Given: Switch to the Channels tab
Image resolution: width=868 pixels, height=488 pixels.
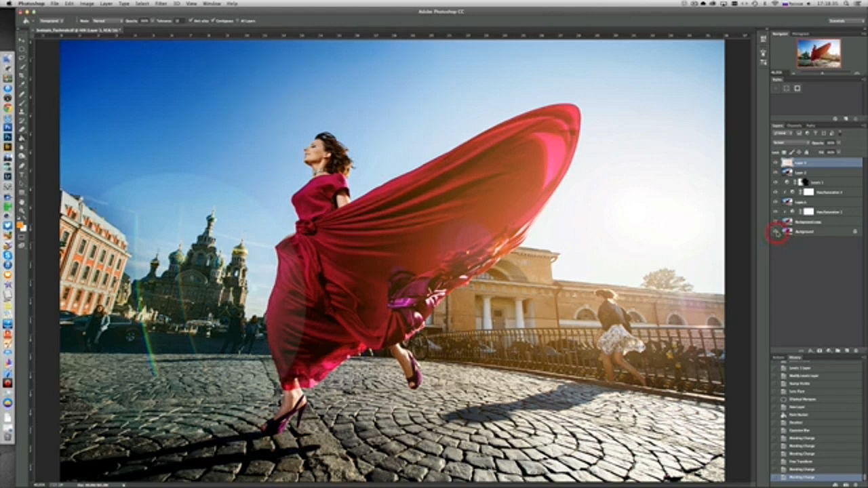Looking at the screenshot, I should point(793,125).
